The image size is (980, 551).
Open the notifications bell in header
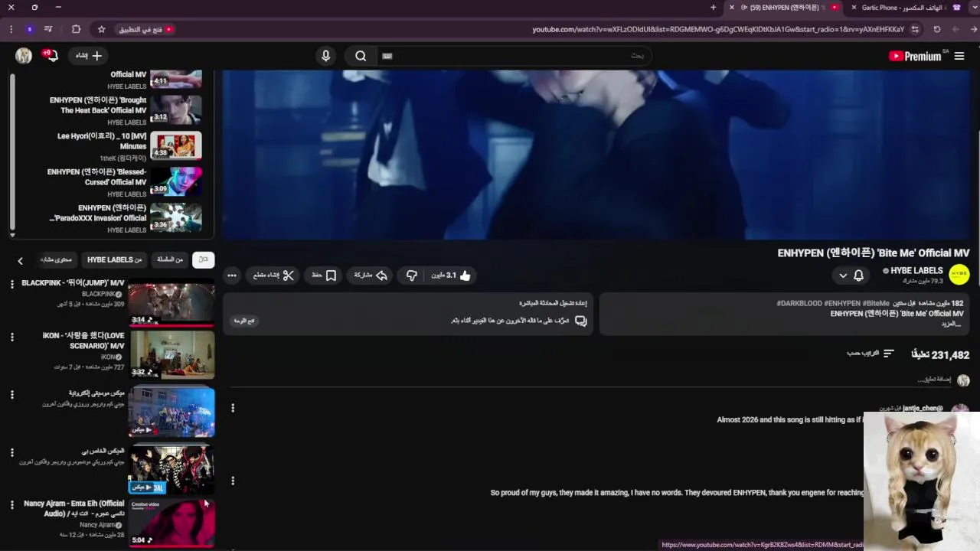pos(51,56)
